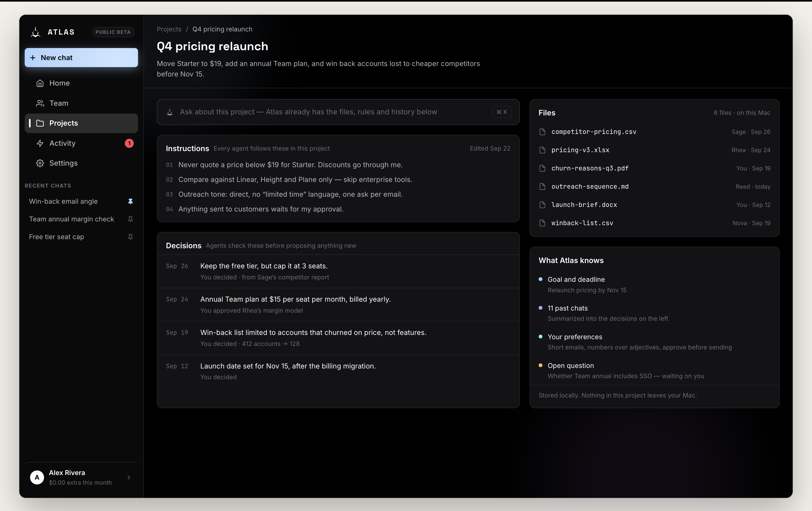The height and width of the screenshot is (511, 812).
Task: Select the Open question item
Action: 654,370
